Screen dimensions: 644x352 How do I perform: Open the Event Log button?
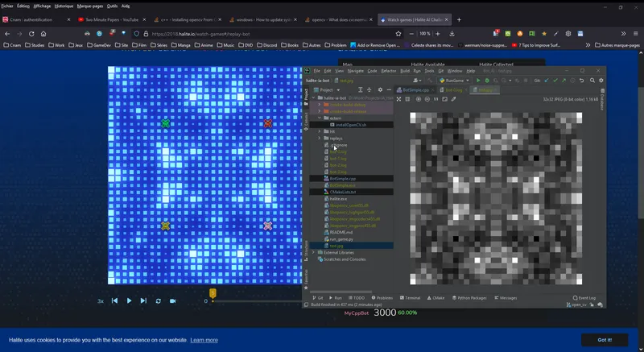(x=584, y=298)
